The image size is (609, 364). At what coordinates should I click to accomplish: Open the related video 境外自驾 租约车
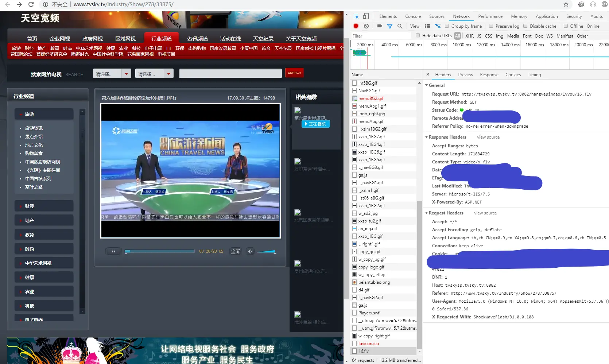coord(298,315)
